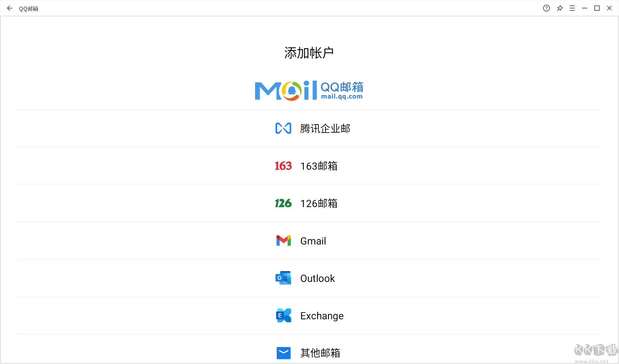This screenshot has height=364, width=619.
Task: Click the 添加帐户 heading text
Action: (x=309, y=53)
